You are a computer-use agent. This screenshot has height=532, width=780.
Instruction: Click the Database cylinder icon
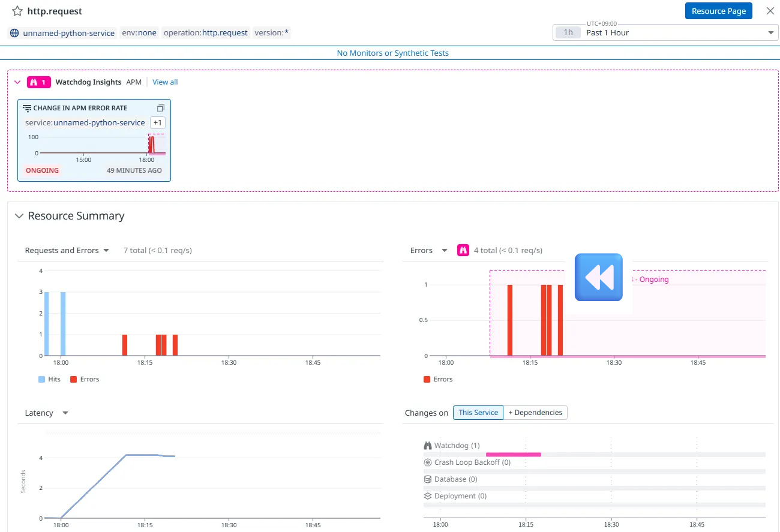[x=428, y=479]
